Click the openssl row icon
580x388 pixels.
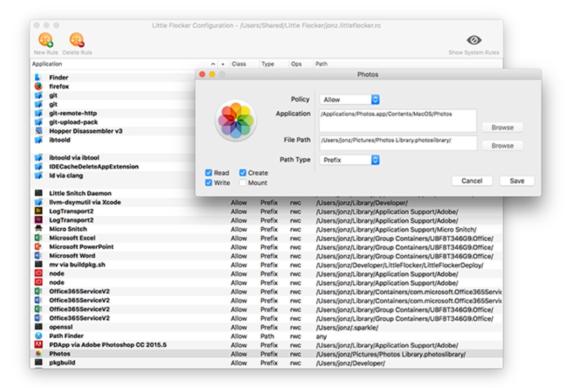pyautogui.click(x=38, y=327)
